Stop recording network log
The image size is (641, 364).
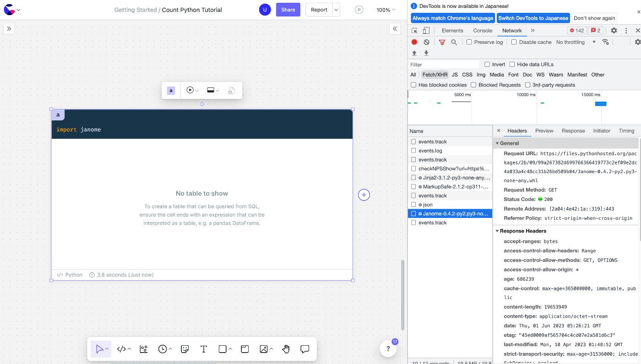414,42
